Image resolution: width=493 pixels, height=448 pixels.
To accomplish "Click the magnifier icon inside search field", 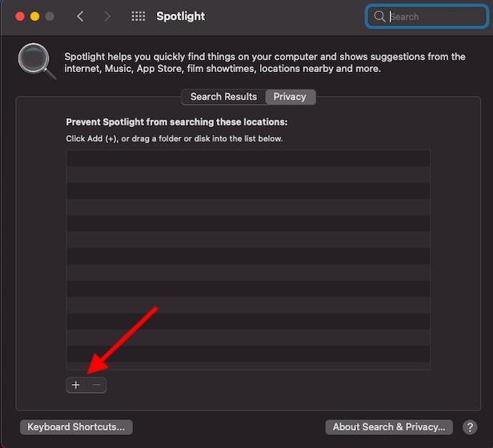I will click(379, 16).
